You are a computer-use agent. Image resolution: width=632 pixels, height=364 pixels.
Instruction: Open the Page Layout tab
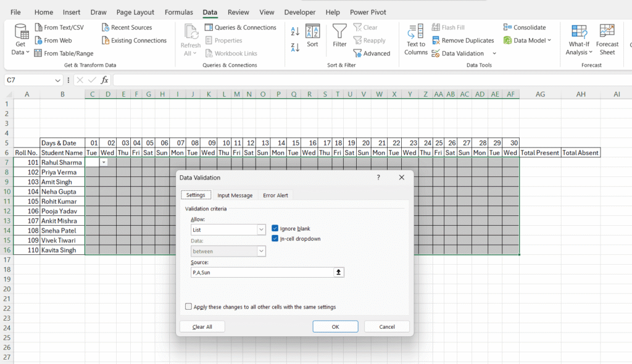click(x=135, y=12)
